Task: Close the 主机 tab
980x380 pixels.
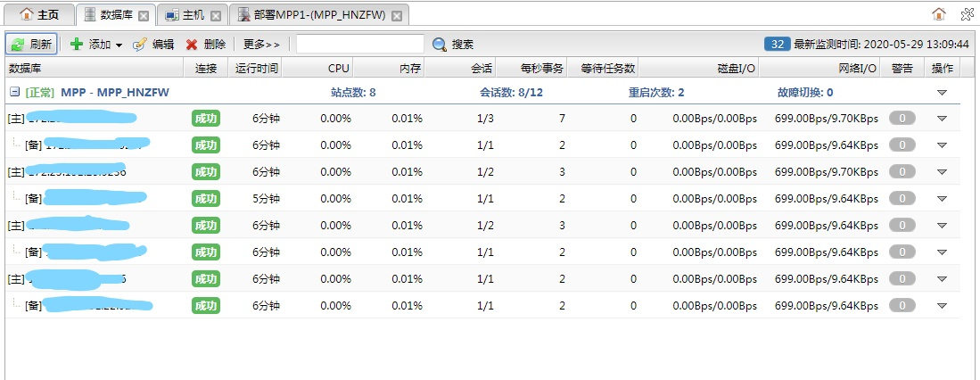Action: point(216,16)
